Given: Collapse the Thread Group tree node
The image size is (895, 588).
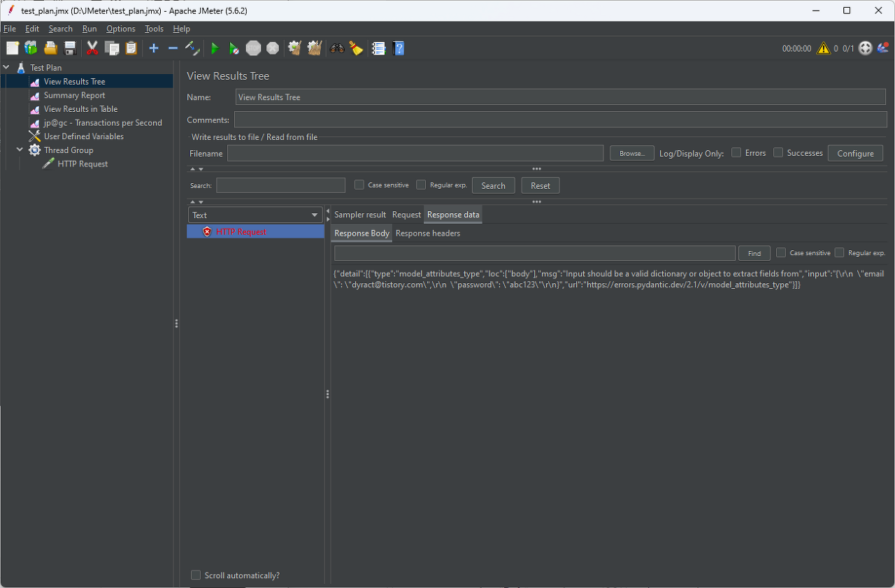Looking at the screenshot, I should pos(20,150).
